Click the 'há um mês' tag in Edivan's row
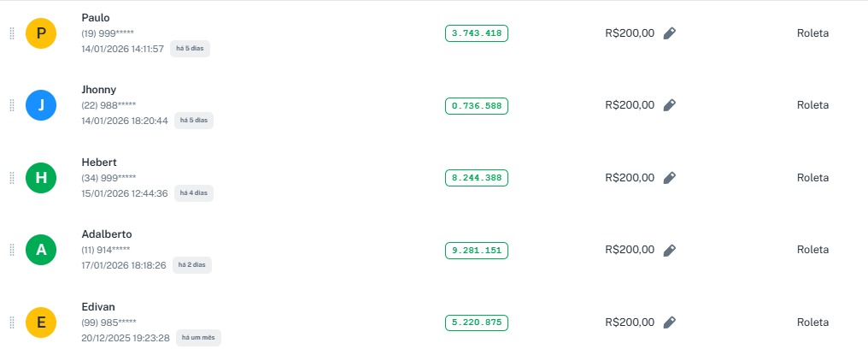The width and height of the screenshot is (868, 361). [x=198, y=338]
